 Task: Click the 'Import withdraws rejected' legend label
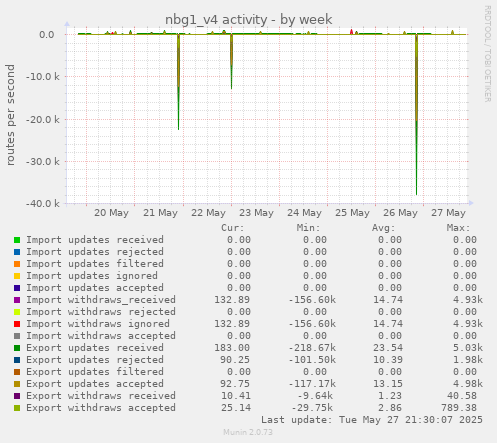click(101, 312)
